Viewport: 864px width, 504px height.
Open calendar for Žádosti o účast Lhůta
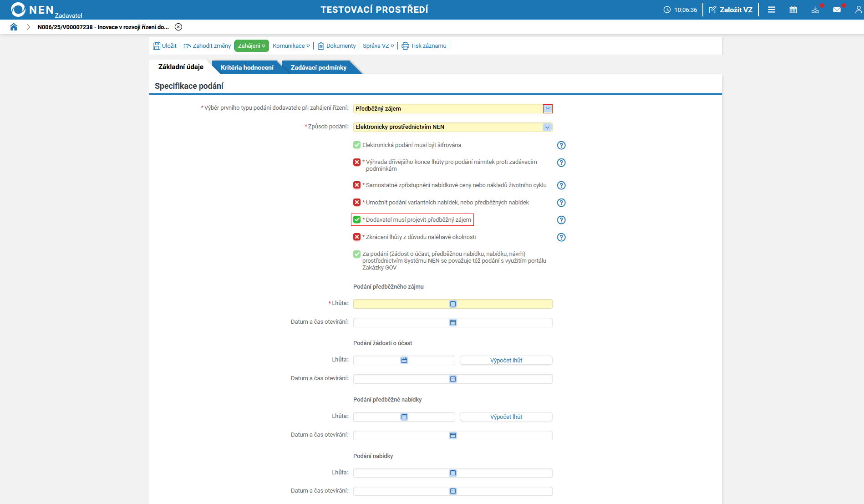404,360
